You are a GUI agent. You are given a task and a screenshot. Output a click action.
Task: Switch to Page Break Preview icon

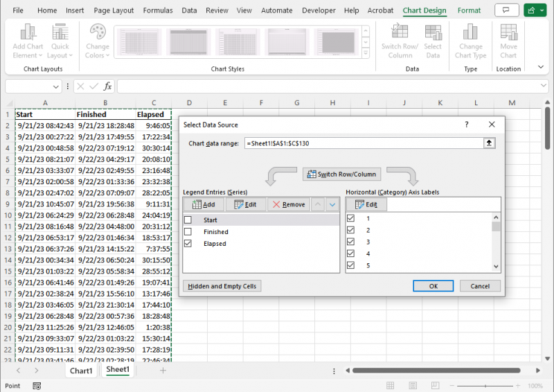tap(436, 386)
